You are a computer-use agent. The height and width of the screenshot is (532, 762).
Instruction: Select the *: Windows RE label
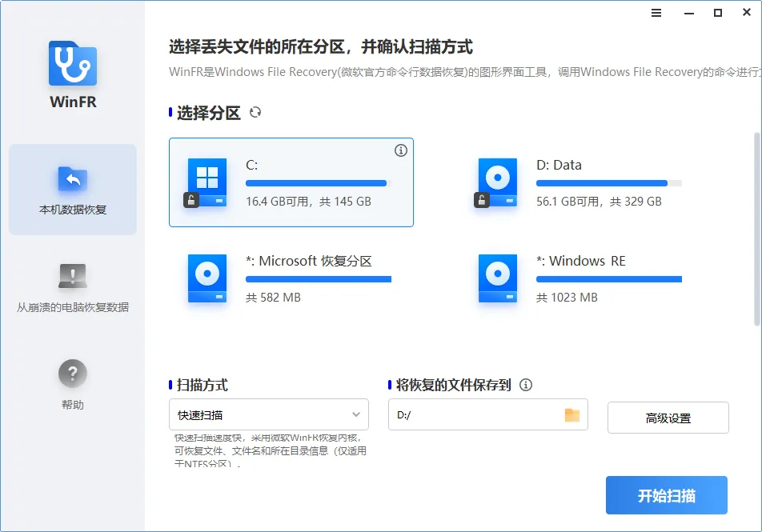581,262
